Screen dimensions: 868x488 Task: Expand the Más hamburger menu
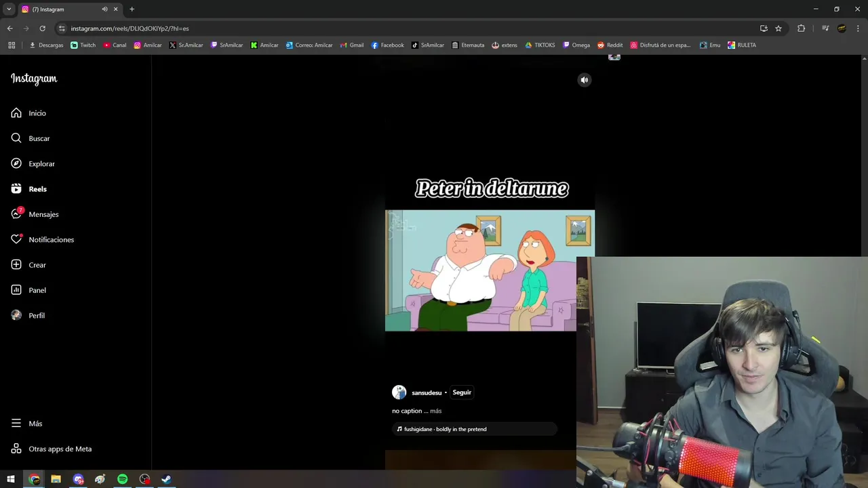coord(16,424)
